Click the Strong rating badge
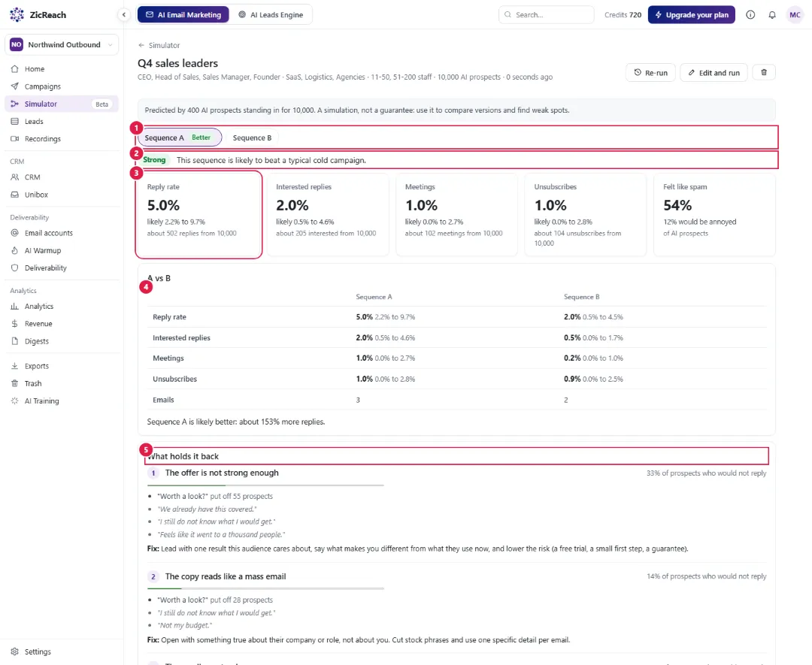Screen dimensions: 812x665 pos(154,160)
